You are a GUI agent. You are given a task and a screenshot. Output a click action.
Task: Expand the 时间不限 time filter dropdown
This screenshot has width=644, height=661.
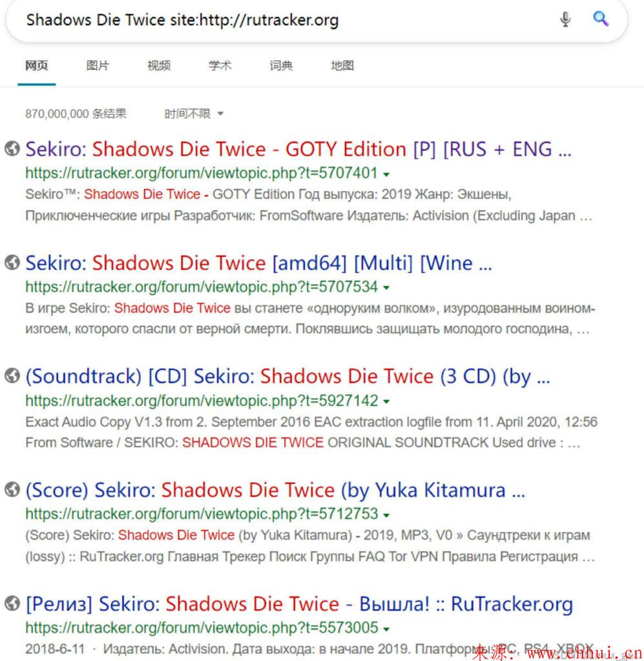click(x=194, y=114)
